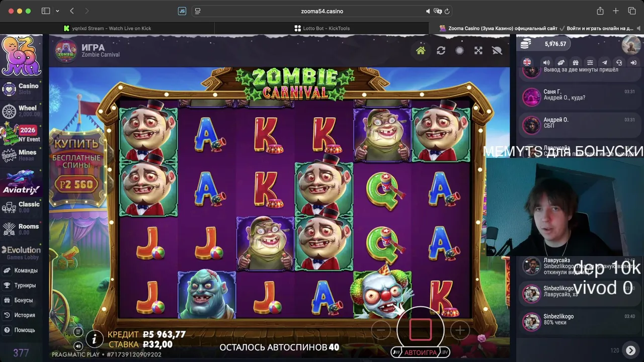Click the Zooma logo
Screen dimensions: 644x362
pyautogui.click(x=21, y=56)
